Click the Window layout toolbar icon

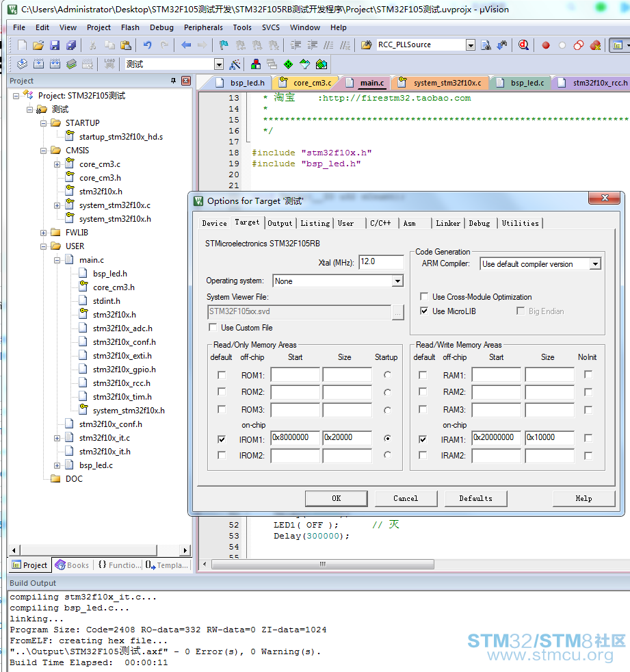tap(618, 45)
